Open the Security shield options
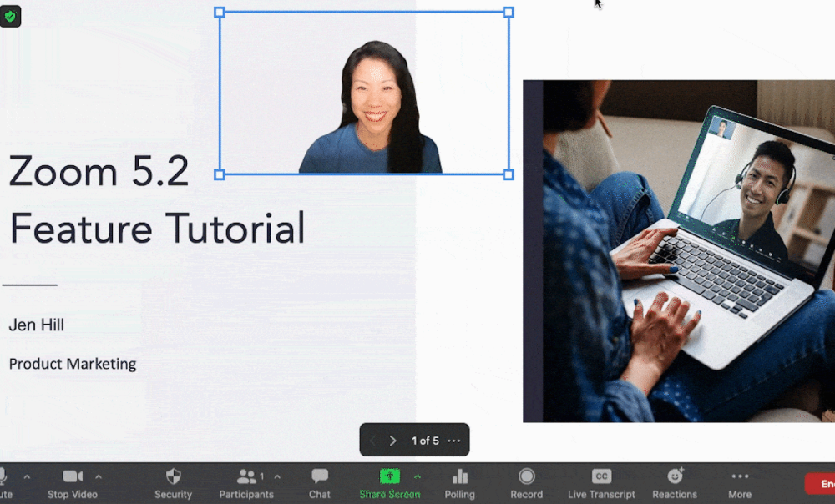Image resolution: width=835 pixels, height=504 pixels. tap(173, 482)
